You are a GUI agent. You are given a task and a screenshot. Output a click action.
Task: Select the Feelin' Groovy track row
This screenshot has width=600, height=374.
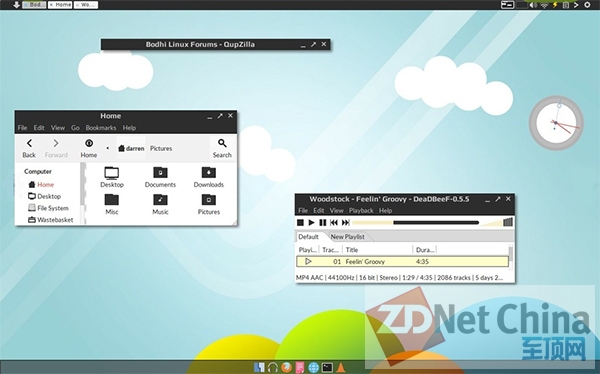[403, 261]
